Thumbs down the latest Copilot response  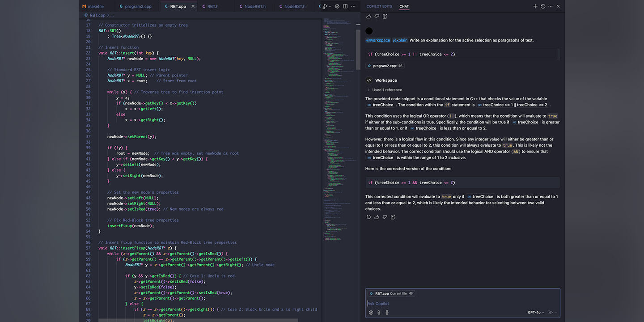385,217
